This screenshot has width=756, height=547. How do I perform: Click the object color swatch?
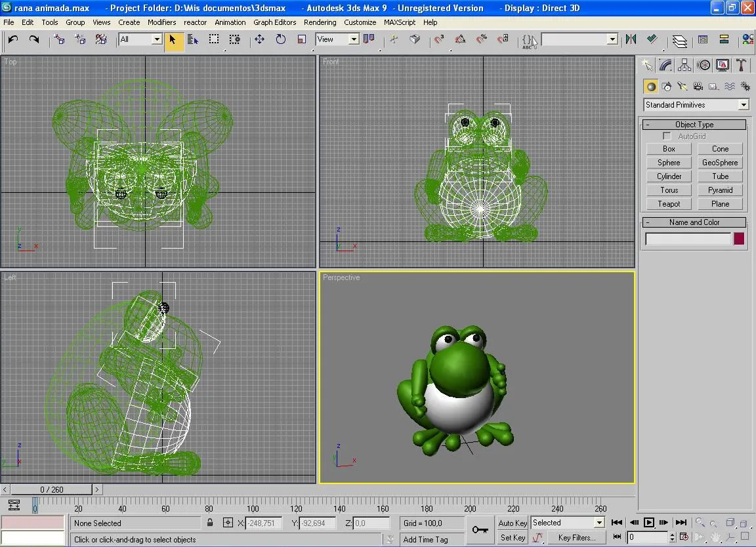point(738,239)
